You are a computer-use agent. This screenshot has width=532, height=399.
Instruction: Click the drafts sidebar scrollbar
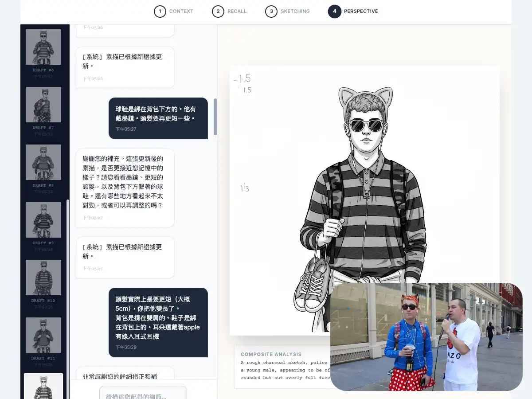click(x=68, y=299)
